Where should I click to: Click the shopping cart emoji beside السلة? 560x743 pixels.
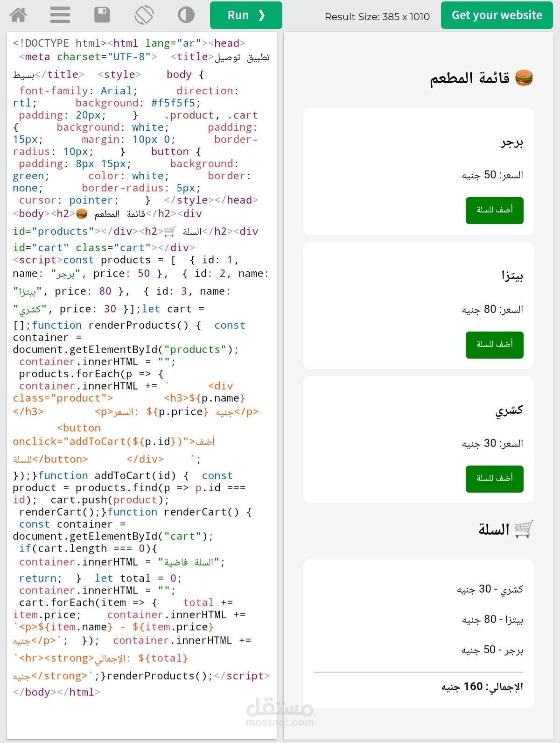(x=524, y=529)
